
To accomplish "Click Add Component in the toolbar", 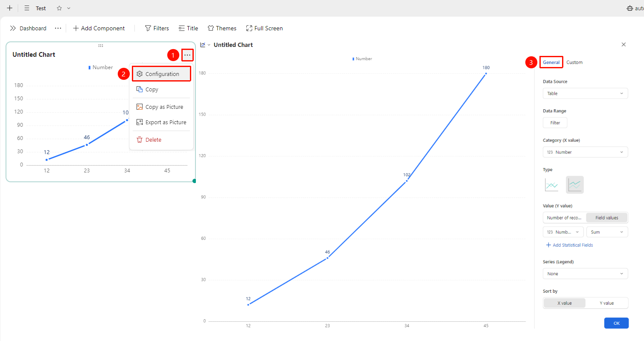I will [99, 28].
